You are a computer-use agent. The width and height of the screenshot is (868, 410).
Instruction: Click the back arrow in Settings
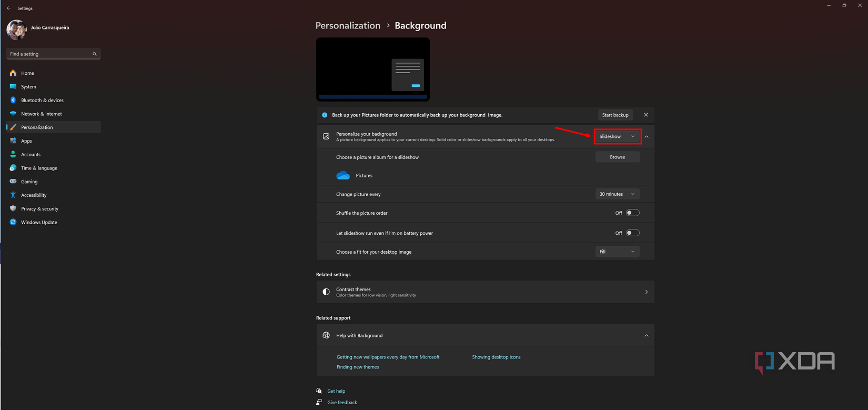tap(8, 8)
